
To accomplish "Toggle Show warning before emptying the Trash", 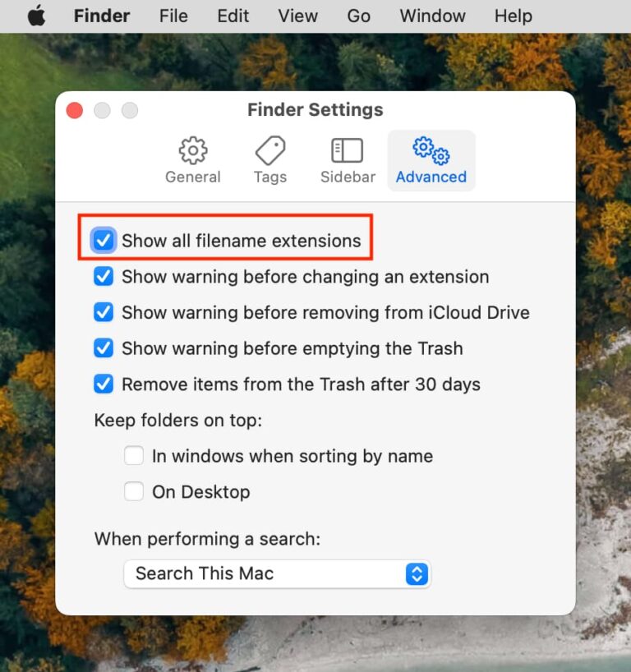I will pyautogui.click(x=104, y=348).
